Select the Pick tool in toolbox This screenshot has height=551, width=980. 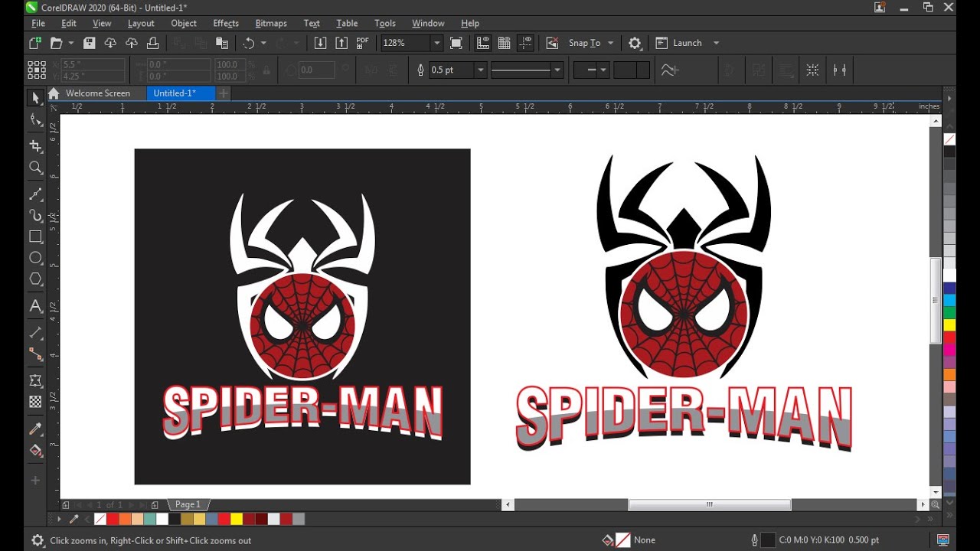coord(35,98)
